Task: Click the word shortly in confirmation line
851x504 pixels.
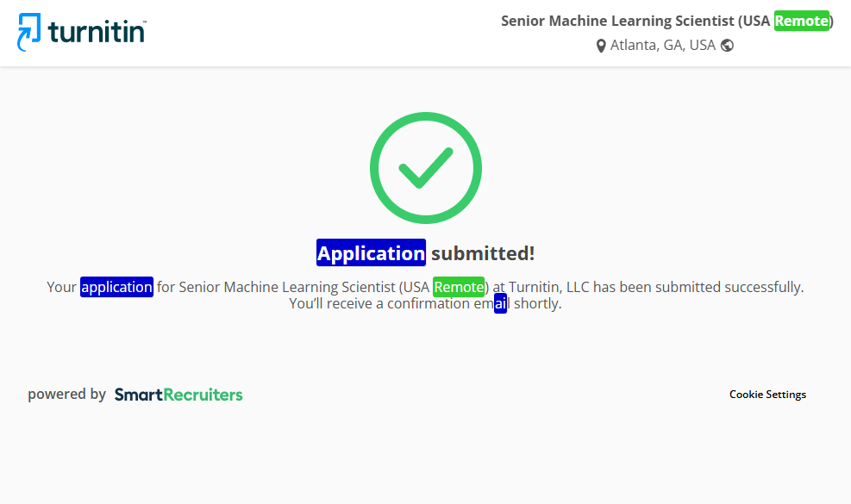Action: coord(536,304)
